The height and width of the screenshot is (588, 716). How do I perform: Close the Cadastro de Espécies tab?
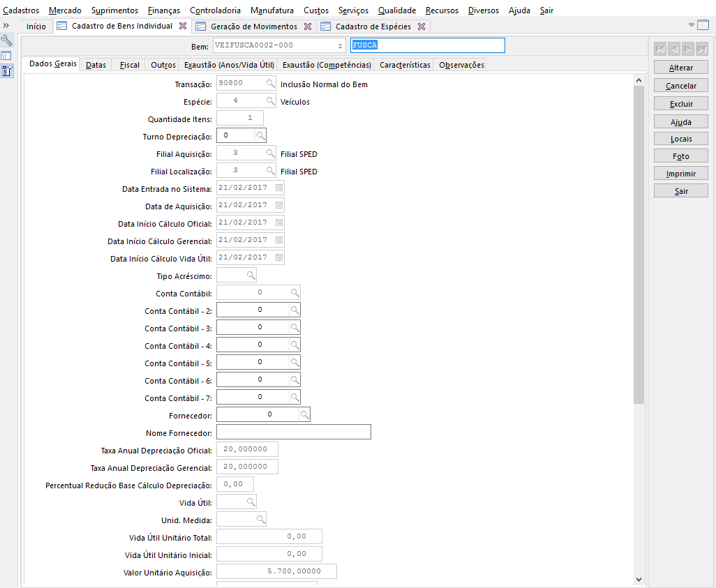(422, 27)
